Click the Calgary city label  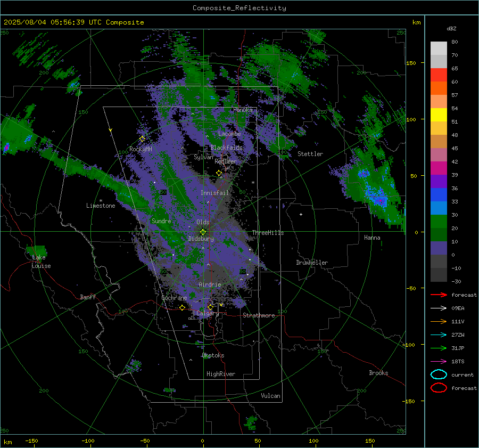[x=208, y=313]
